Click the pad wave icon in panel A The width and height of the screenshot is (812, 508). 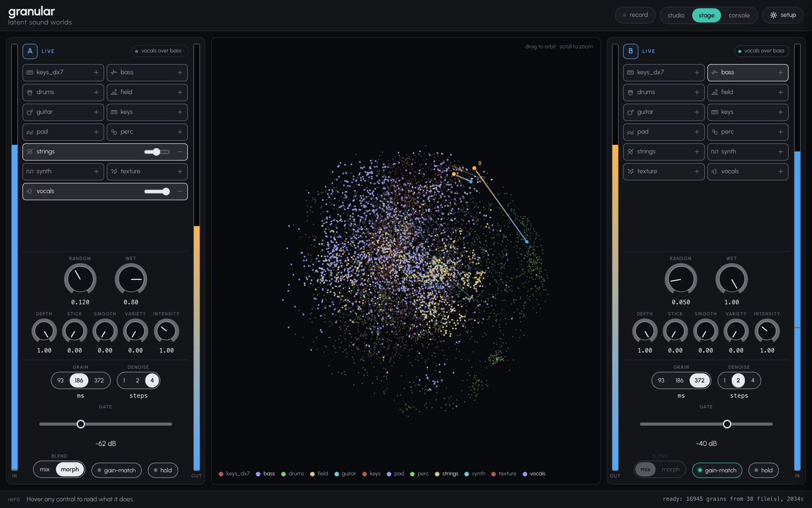(30, 132)
